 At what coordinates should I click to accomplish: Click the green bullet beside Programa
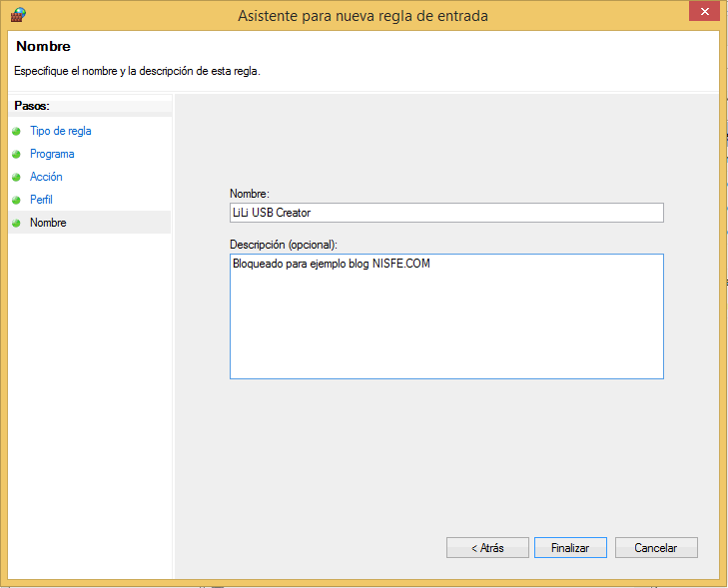[x=16, y=154]
